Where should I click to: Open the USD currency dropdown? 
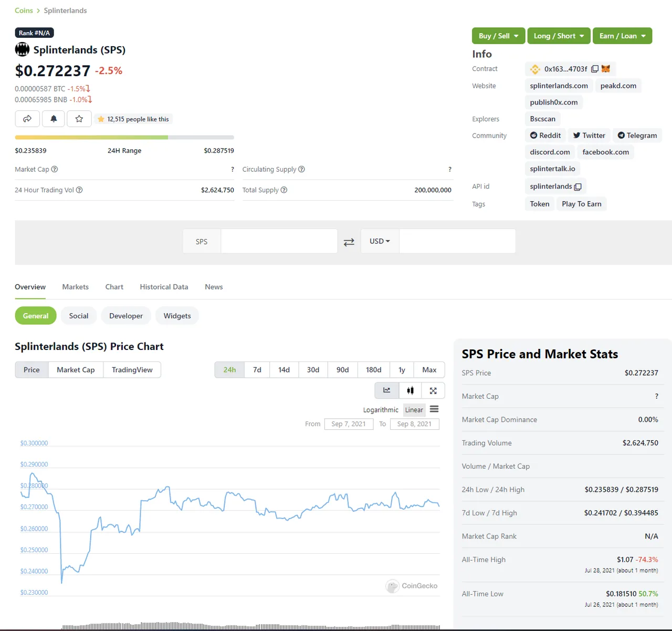tap(380, 241)
